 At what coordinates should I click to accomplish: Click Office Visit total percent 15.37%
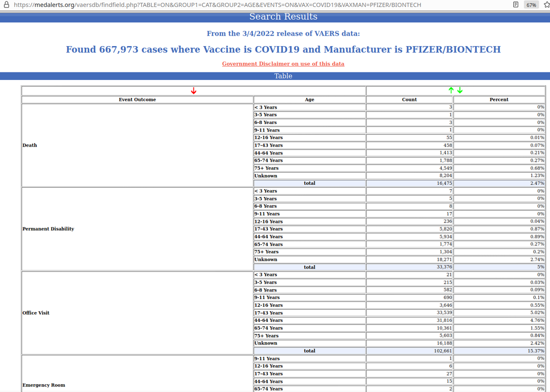[x=499, y=350]
